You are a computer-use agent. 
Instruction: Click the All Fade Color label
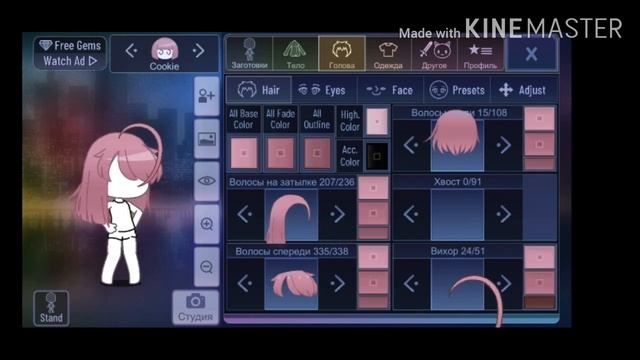[x=280, y=119]
